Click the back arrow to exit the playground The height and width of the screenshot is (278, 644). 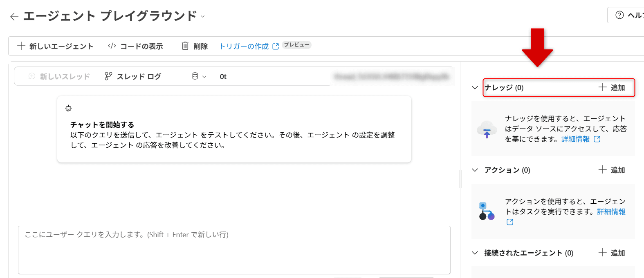[14, 16]
